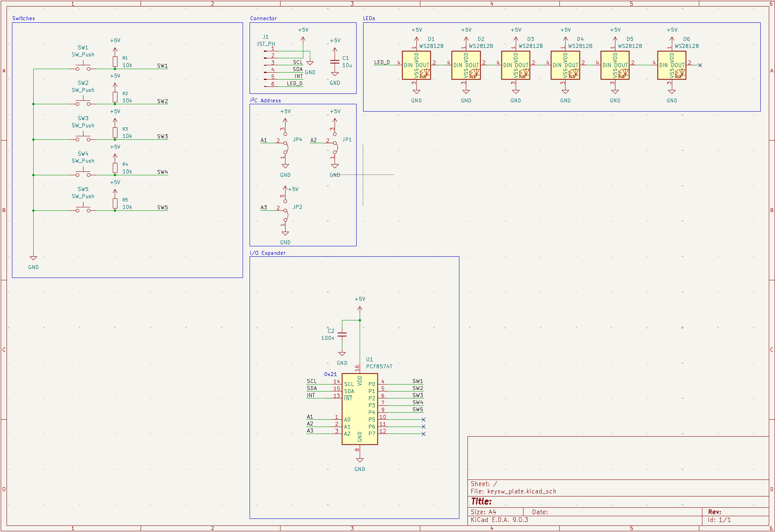This screenshot has width=775, height=532.
Task: Click the A2 net label at U1 pin 2
Action: (x=310, y=424)
